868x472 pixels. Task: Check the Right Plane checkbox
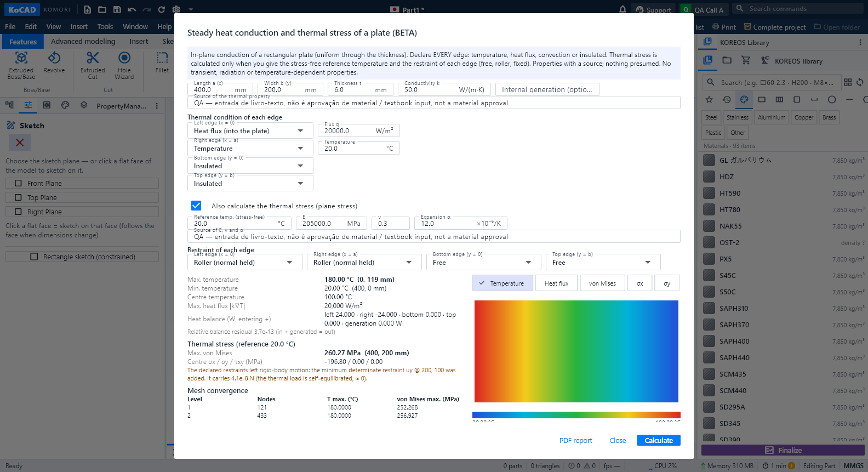(19, 212)
